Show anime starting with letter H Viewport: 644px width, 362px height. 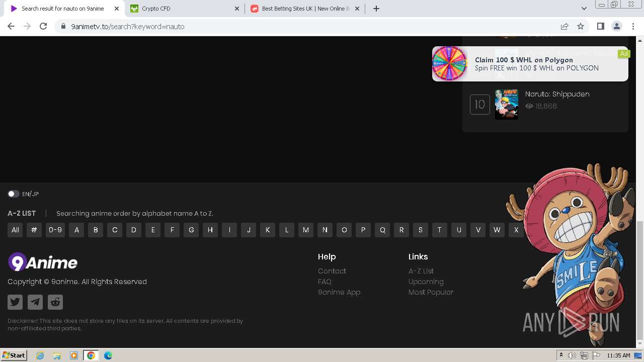pos(210,230)
